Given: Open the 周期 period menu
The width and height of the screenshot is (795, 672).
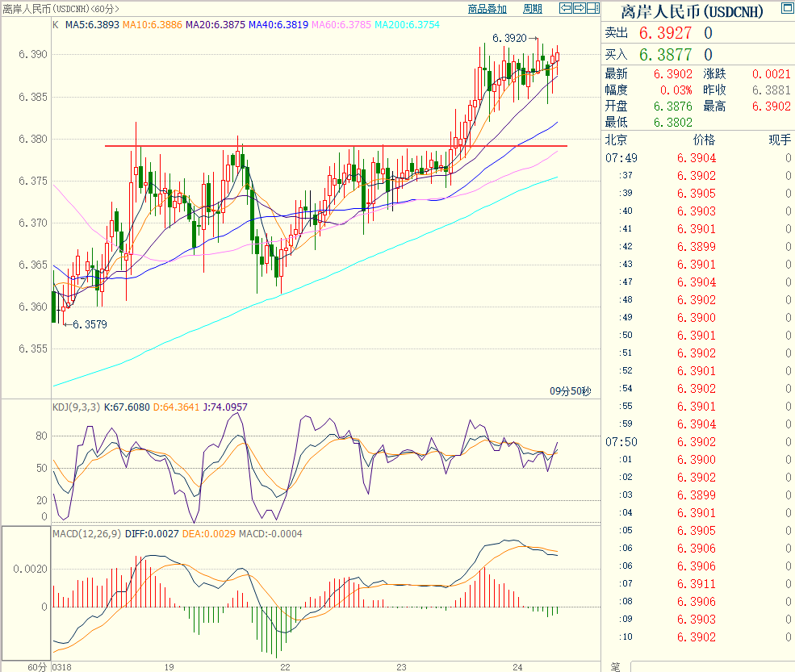Looking at the screenshot, I should (x=532, y=9).
